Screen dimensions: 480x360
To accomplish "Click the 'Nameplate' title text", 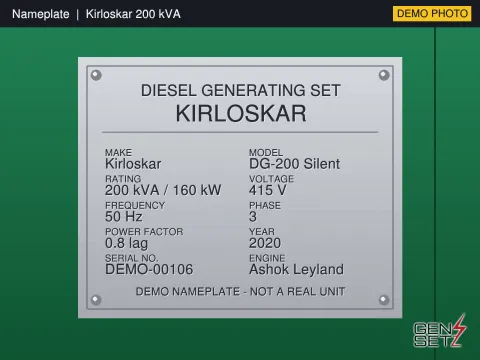I will click(41, 14).
